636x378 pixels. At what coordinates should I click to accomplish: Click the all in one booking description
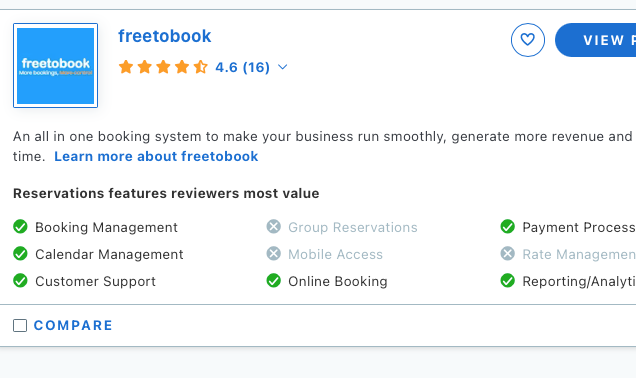click(x=324, y=146)
